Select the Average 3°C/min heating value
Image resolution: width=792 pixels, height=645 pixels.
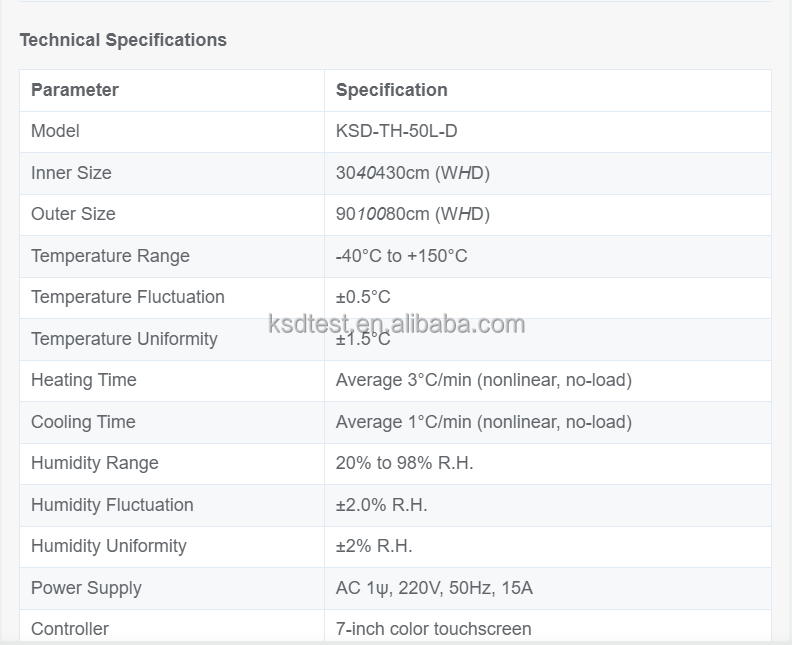point(483,380)
